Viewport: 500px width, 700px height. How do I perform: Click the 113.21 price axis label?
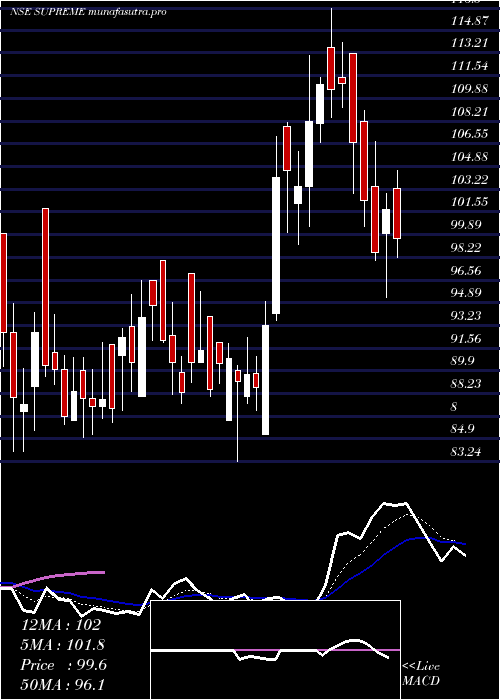tap(470, 43)
